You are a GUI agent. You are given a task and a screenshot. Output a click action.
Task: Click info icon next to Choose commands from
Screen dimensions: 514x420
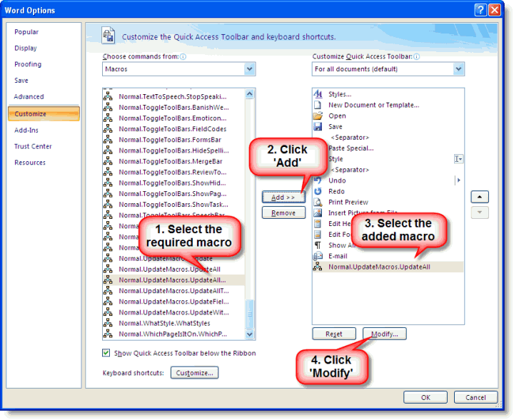[183, 56]
